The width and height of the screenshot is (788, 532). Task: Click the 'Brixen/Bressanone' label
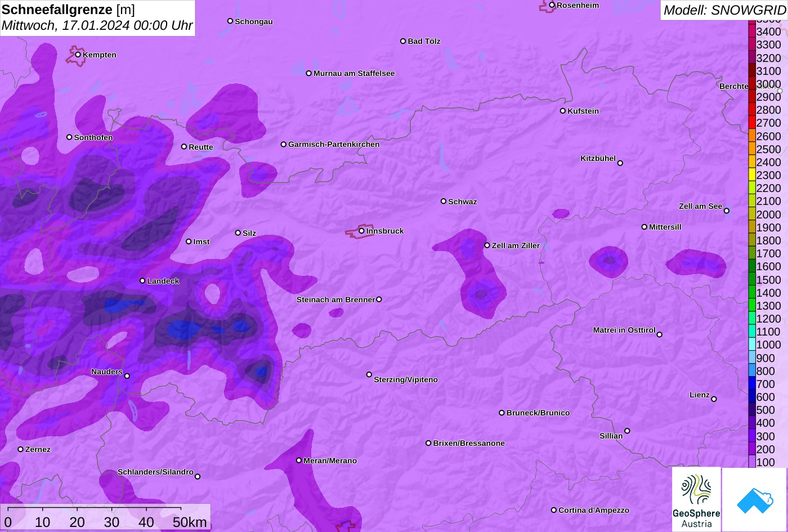point(469,443)
